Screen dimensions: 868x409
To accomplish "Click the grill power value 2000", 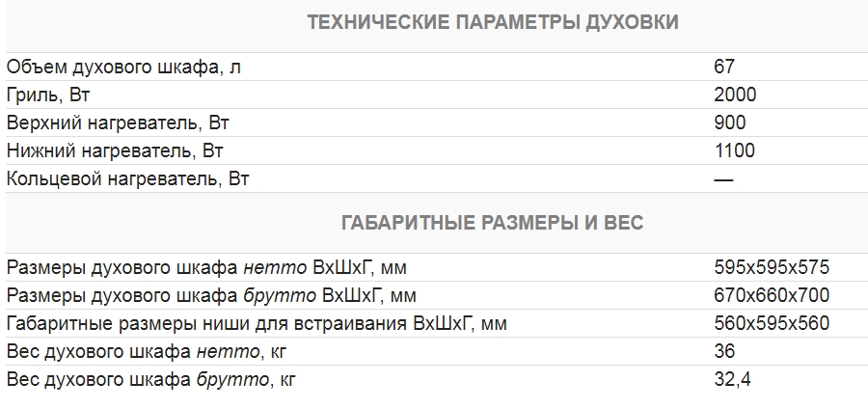I will click(734, 95).
